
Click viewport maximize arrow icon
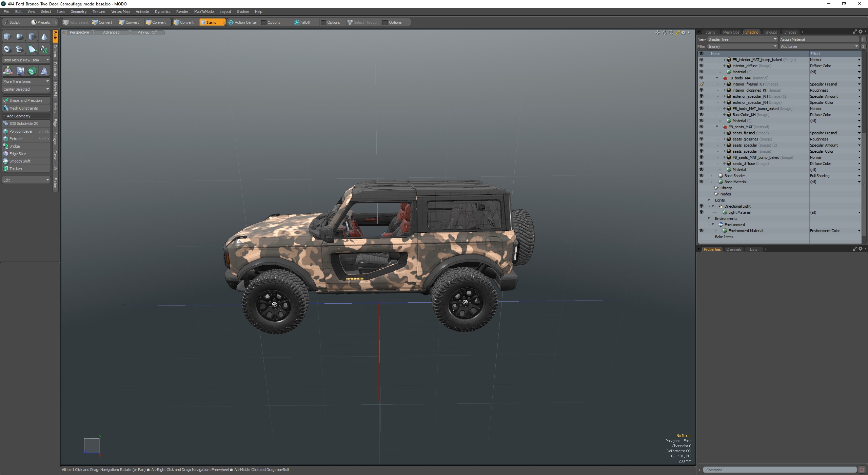[x=677, y=33]
